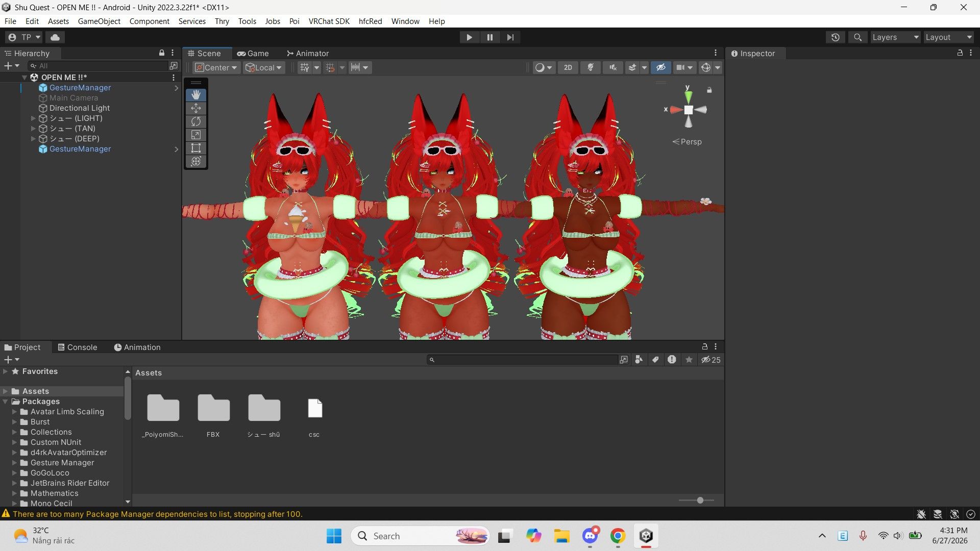
Task: Open the Local rotation dropdown
Action: pyautogui.click(x=263, y=67)
